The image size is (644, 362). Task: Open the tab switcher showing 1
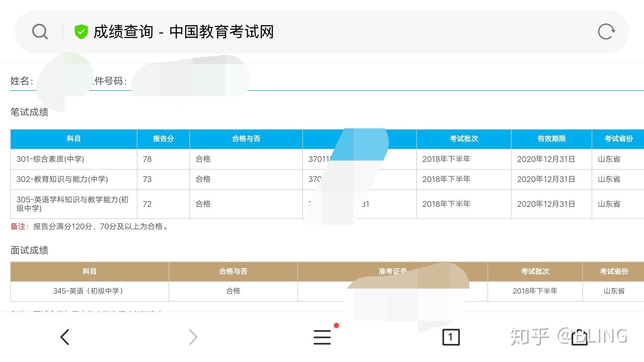451,337
